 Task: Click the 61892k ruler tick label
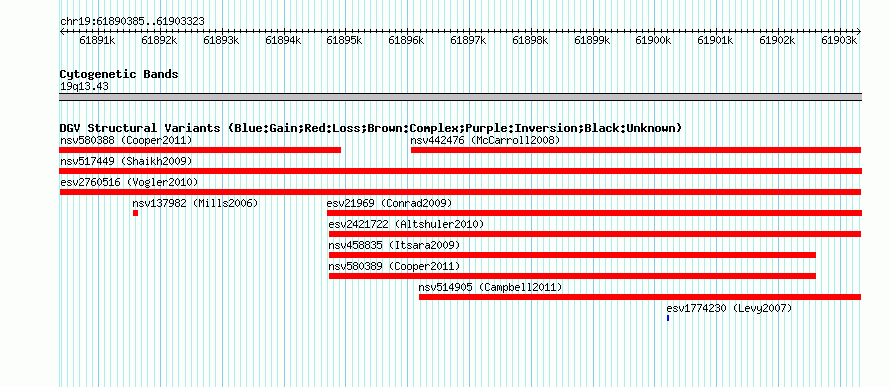point(159,40)
